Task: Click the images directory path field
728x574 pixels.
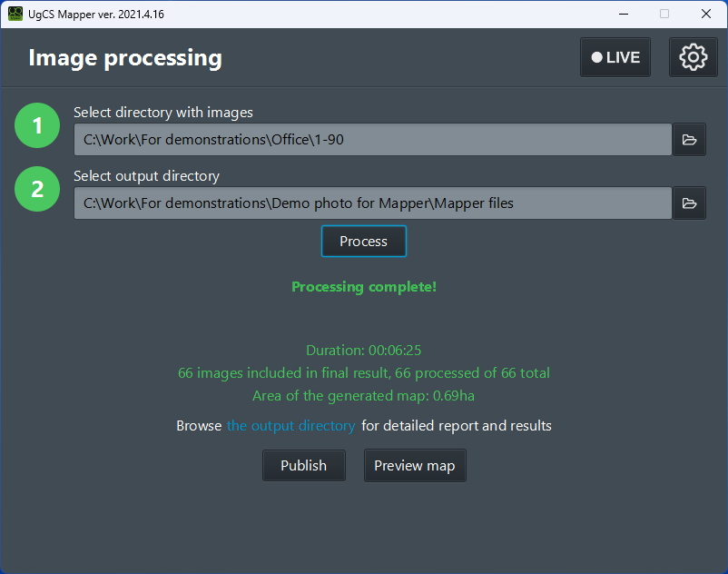Action: click(x=372, y=139)
